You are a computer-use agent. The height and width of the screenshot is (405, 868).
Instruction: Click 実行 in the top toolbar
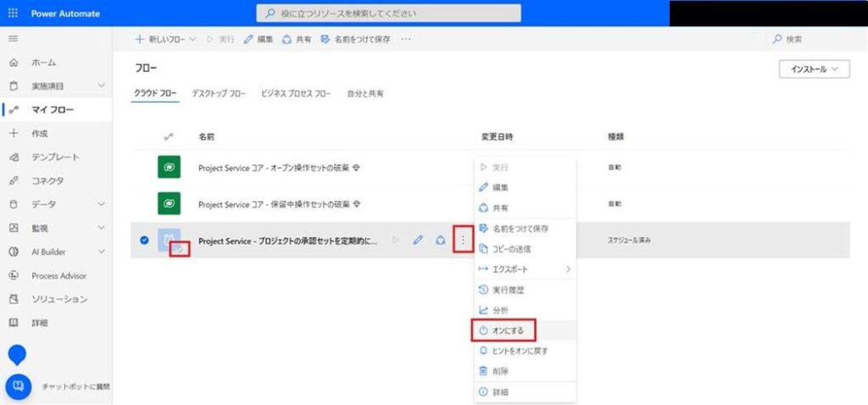[x=220, y=39]
